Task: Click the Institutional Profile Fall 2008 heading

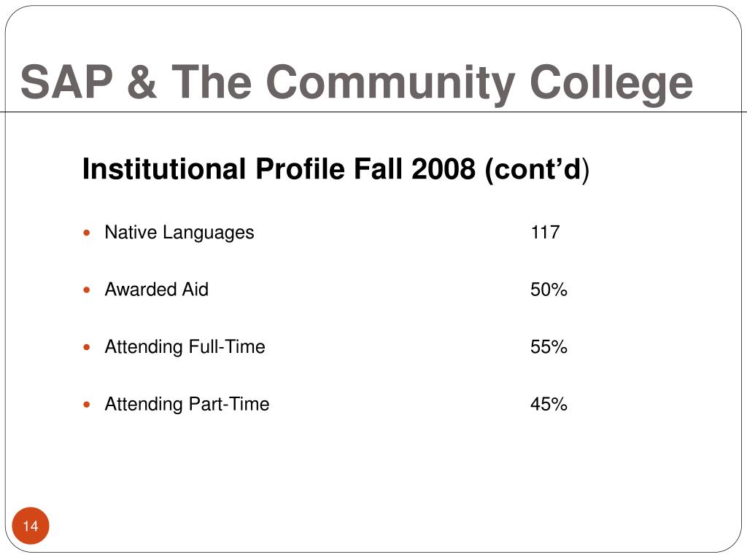Action: [x=336, y=169]
